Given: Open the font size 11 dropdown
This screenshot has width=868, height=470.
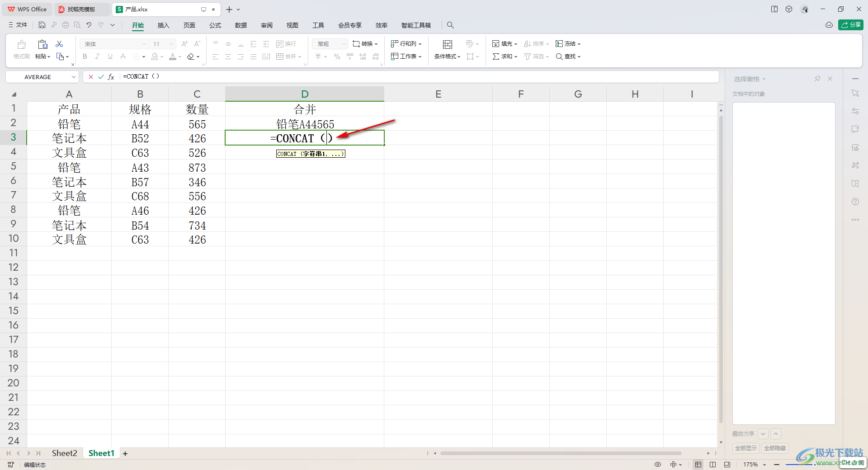Looking at the screenshot, I should (x=171, y=44).
